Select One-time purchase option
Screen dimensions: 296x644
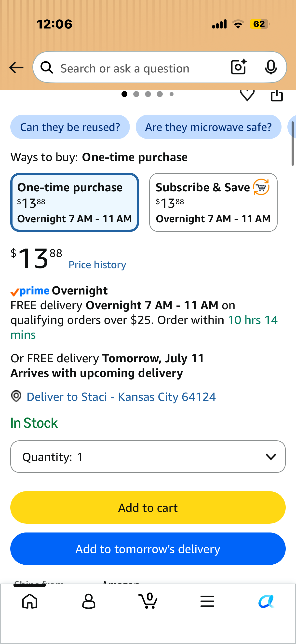point(74,202)
